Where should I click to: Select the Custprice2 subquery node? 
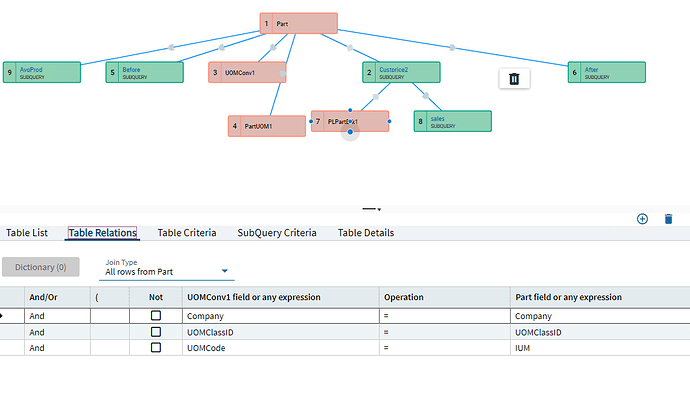[401, 73]
